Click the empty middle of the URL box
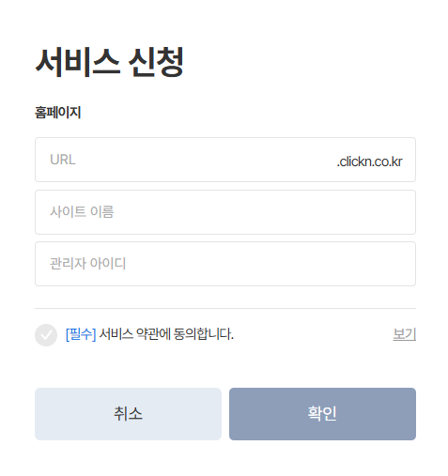This screenshot has height=476, width=448. pyautogui.click(x=205, y=160)
